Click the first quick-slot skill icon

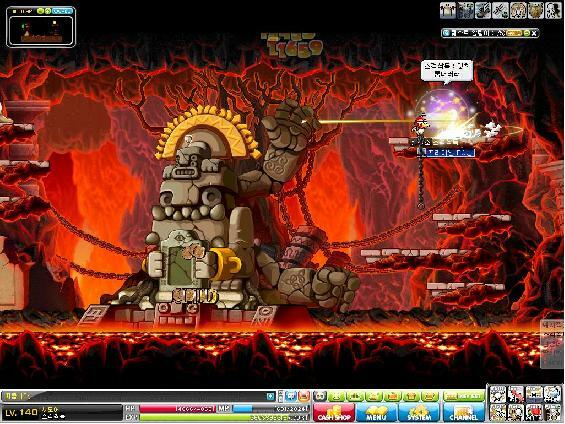coord(497,394)
